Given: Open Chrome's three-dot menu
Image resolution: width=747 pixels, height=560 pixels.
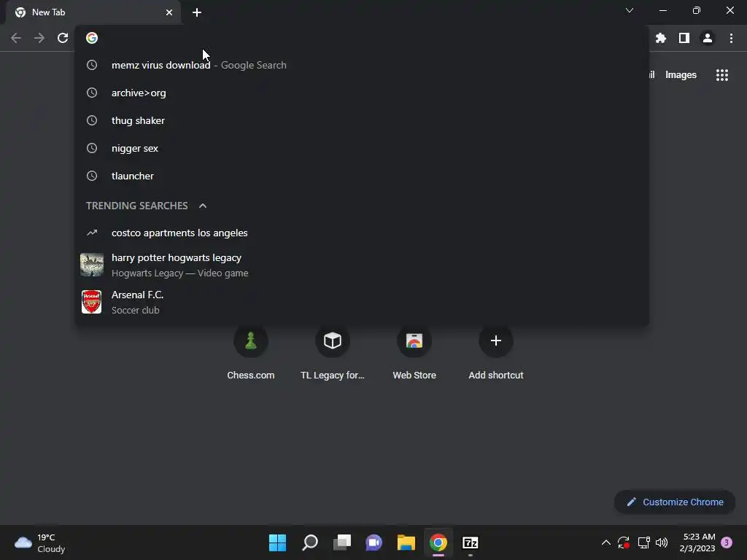Looking at the screenshot, I should tap(731, 38).
